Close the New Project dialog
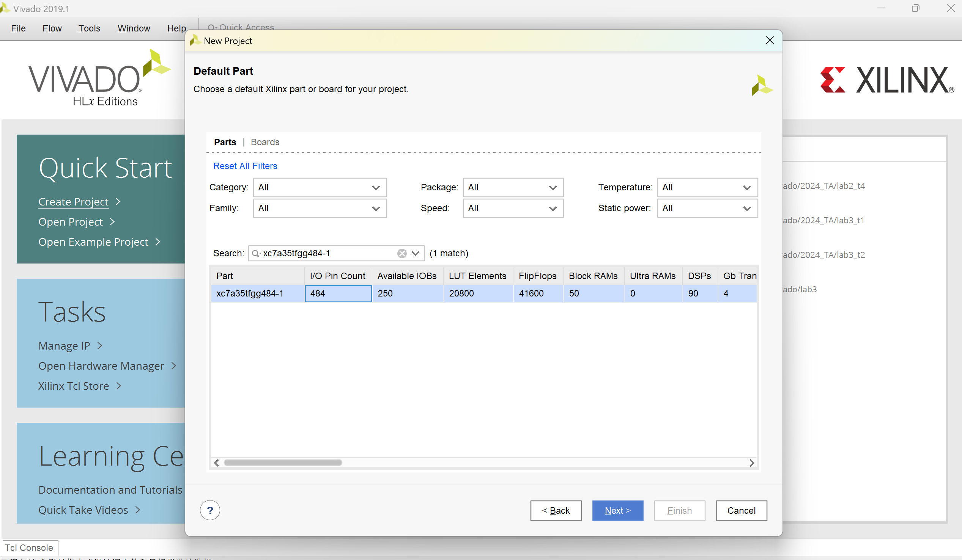 click(770, 41)
